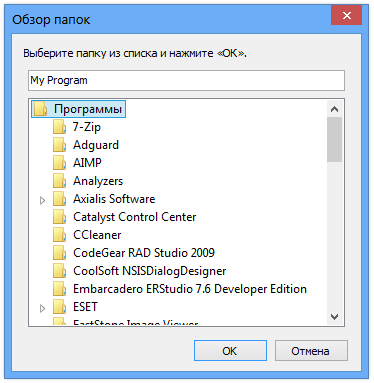Select the Catalyst Control Center folder icon
Viewport: 374px width, 383px height.
click(59, 217)
